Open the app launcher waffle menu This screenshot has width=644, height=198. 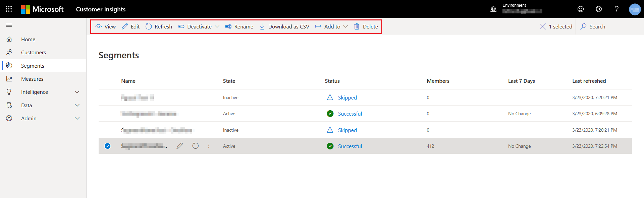[x=9, y=9]
